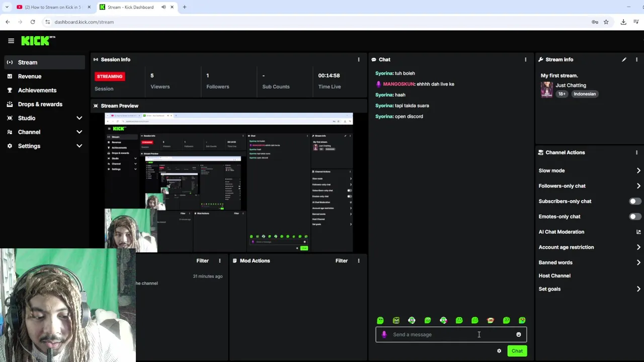Mute audio on Kick Dashboard tab
This screenshot has width=644, height=362.
[x=164, y=7]
